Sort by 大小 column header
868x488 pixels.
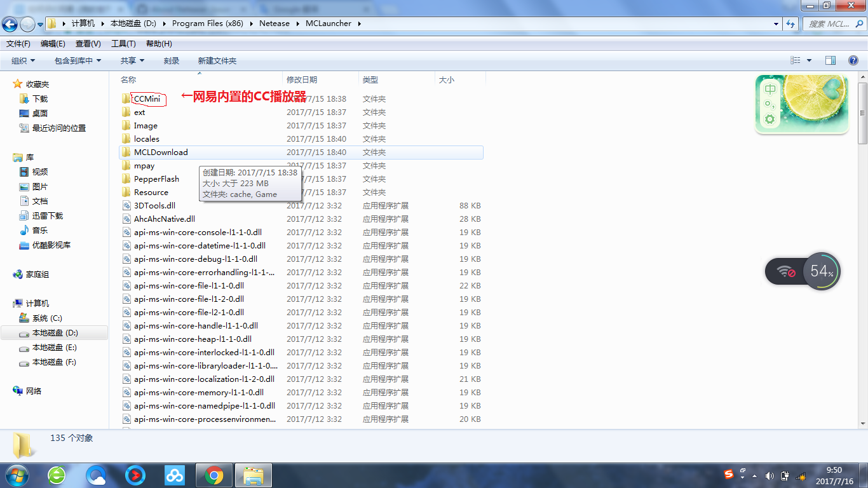coord(447,79)
